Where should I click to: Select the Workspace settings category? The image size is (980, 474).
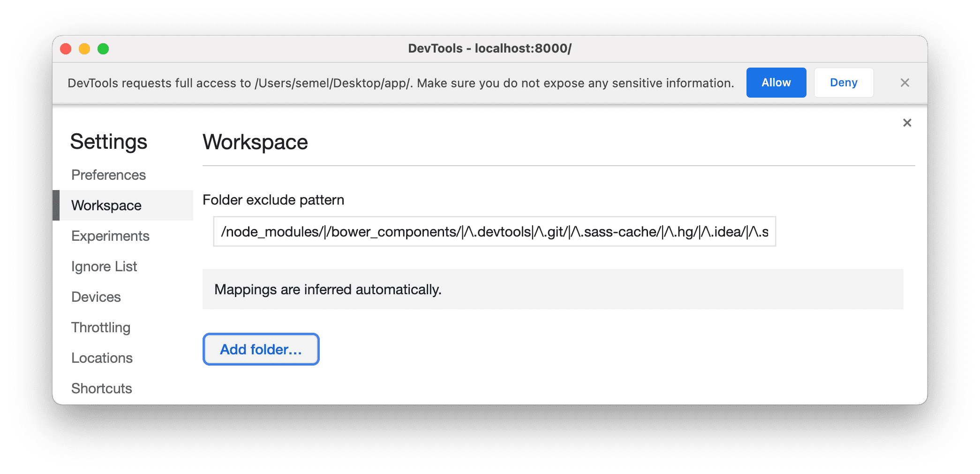pos(106,205)
